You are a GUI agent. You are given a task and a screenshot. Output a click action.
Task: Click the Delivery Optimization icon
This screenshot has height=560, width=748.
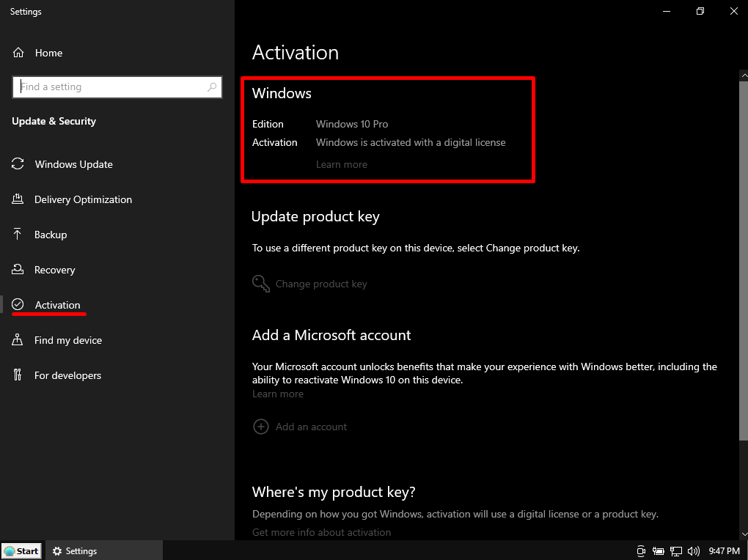(18, 199)
